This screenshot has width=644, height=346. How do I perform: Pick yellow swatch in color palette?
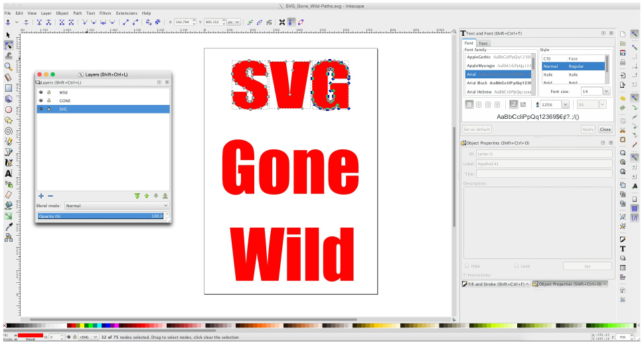[82, 325]
